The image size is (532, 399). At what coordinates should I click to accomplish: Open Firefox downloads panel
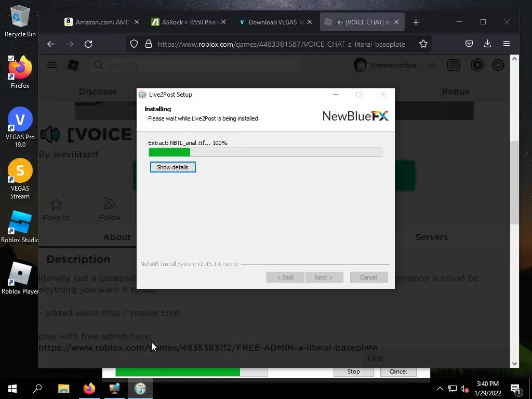point(487,44)
